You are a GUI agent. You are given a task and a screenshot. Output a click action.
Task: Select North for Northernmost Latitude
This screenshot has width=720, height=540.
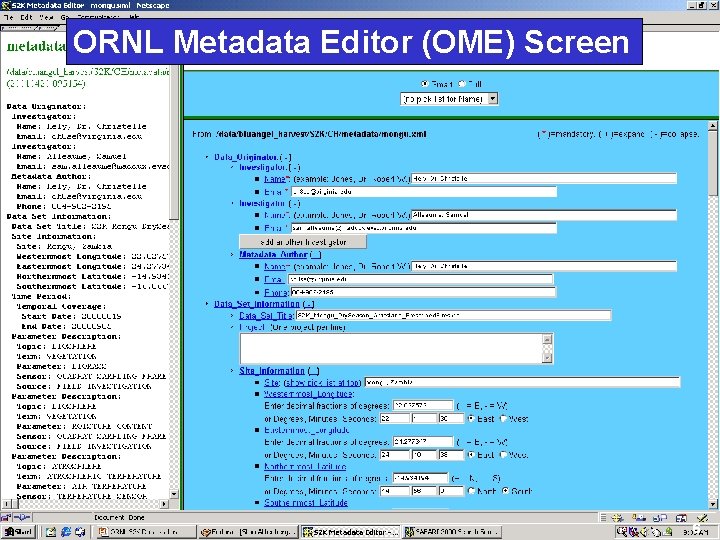(471, 491)
